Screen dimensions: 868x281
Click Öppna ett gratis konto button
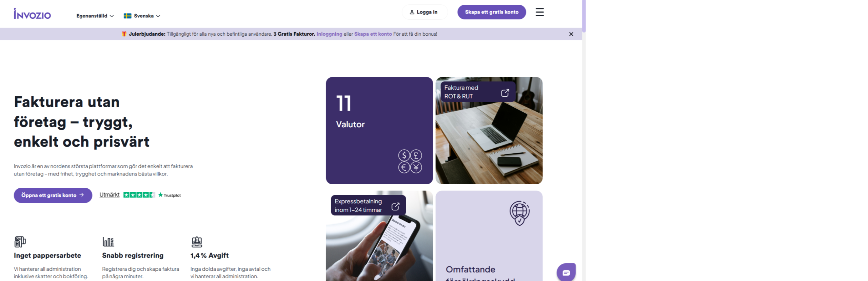click(53, 195)
